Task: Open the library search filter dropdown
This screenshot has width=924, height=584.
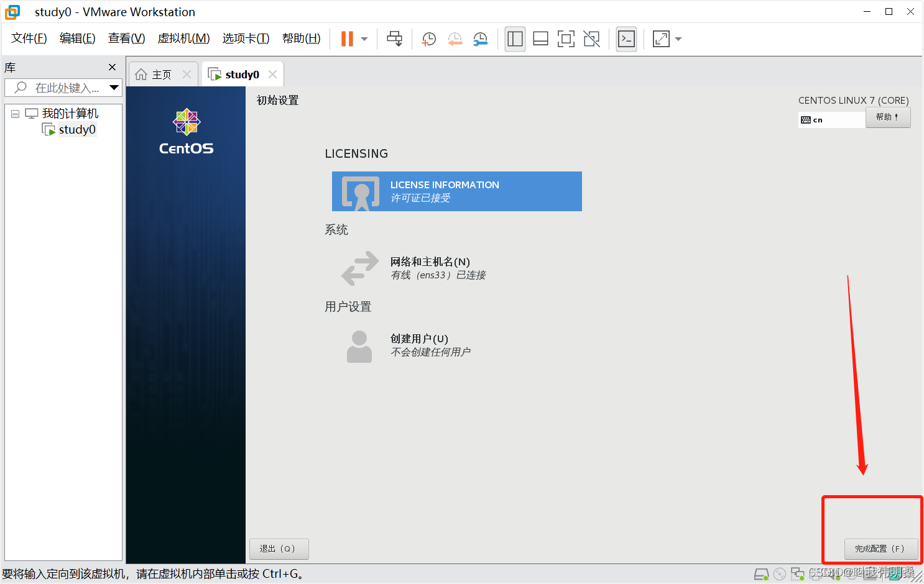Action: click(114, 88)
